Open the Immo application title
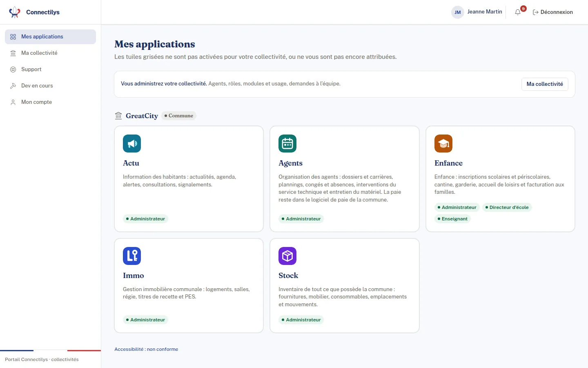The image size is (588, 368). [134, 276]
